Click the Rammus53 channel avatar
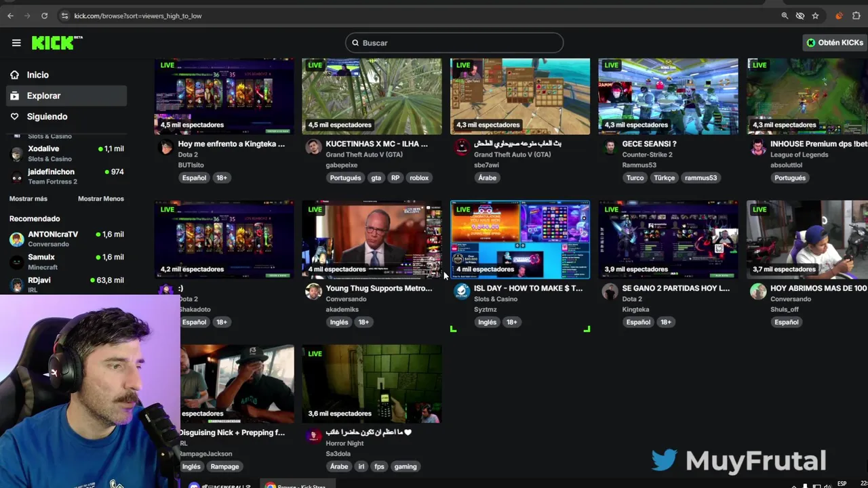This screenshot has width=868, height=488. point(610,148)
